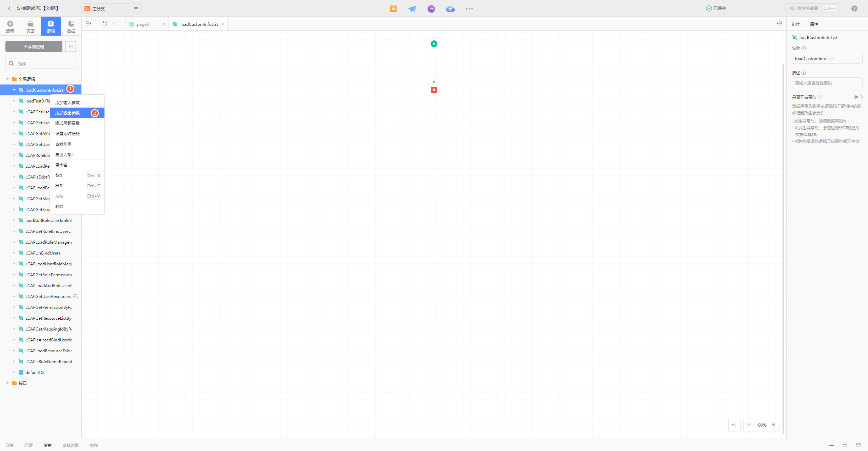This screenshot has width=868, height=451.
Task: Click the 添加逻辑 button
Action: click(x=34, y=46)
